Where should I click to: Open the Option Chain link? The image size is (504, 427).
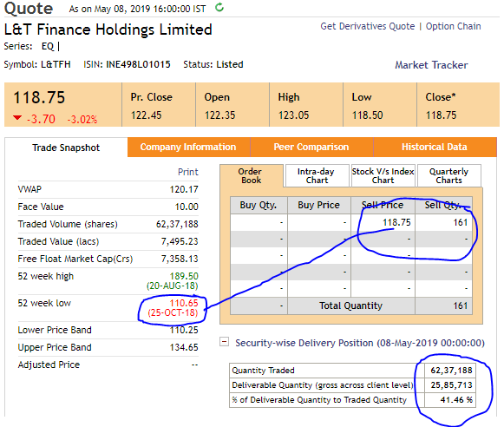pos(453,26)
